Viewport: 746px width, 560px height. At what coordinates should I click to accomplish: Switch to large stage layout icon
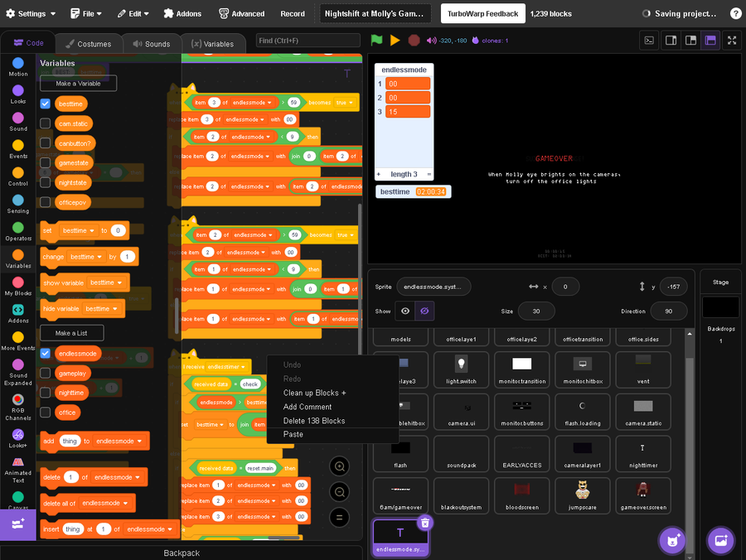690,41
